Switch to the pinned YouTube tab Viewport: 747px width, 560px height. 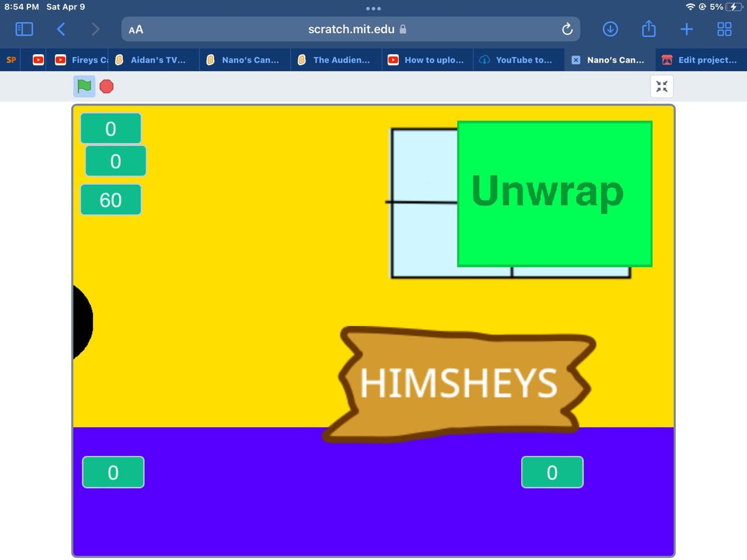click(39, 60)
